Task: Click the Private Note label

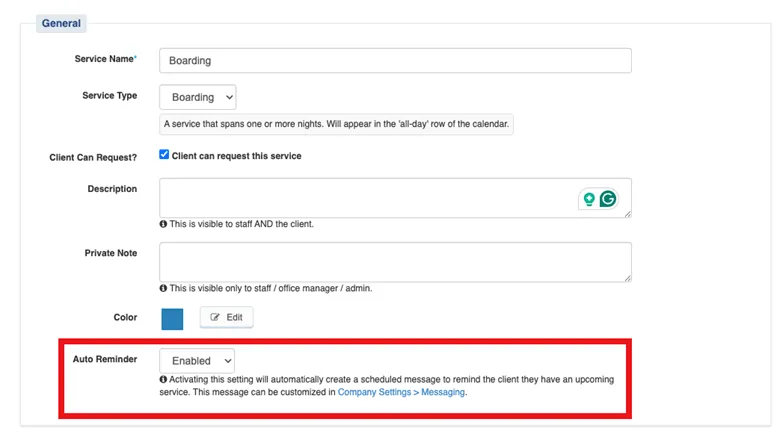Action: pyautogui.click(x=111, y=253)
